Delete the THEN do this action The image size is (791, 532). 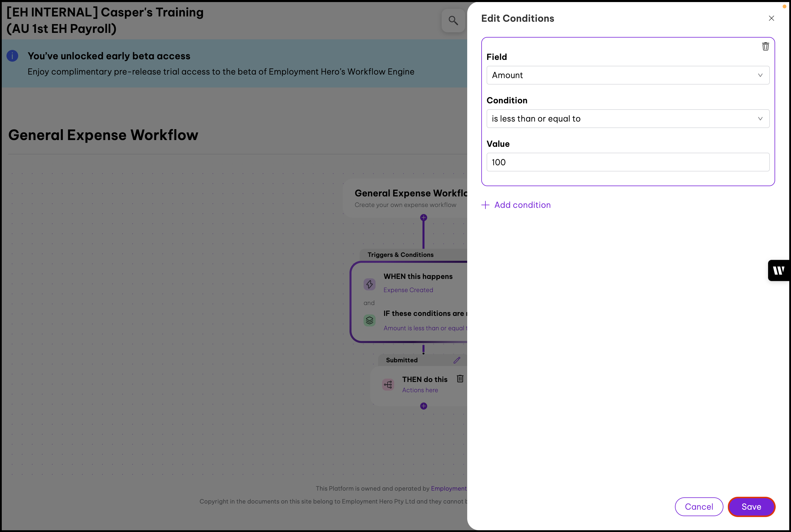pos(460,379)
